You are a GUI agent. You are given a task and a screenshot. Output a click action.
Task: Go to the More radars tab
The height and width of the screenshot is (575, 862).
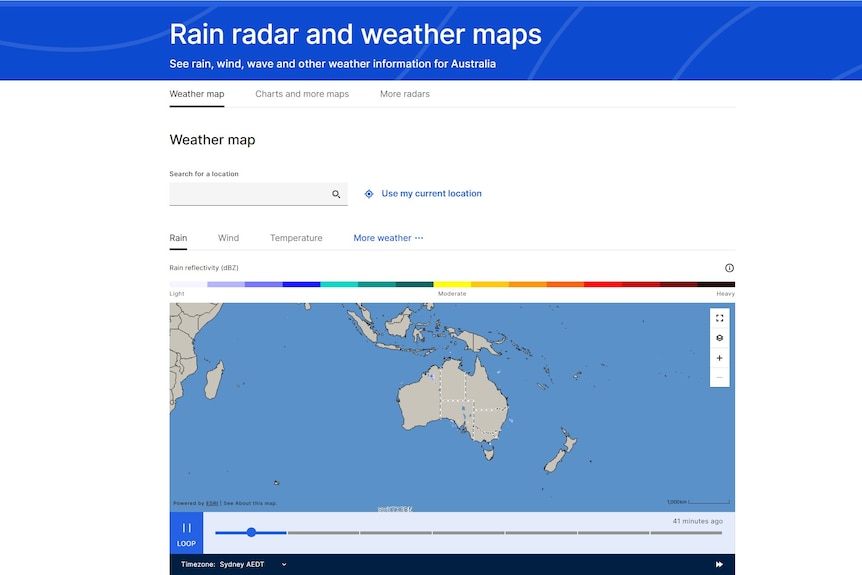(x=405, y=94)
